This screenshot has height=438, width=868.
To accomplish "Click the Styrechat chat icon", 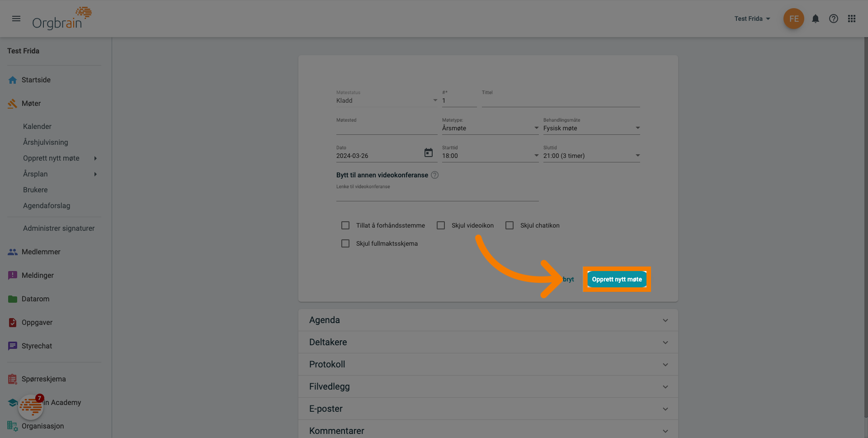I will [13, 346].
